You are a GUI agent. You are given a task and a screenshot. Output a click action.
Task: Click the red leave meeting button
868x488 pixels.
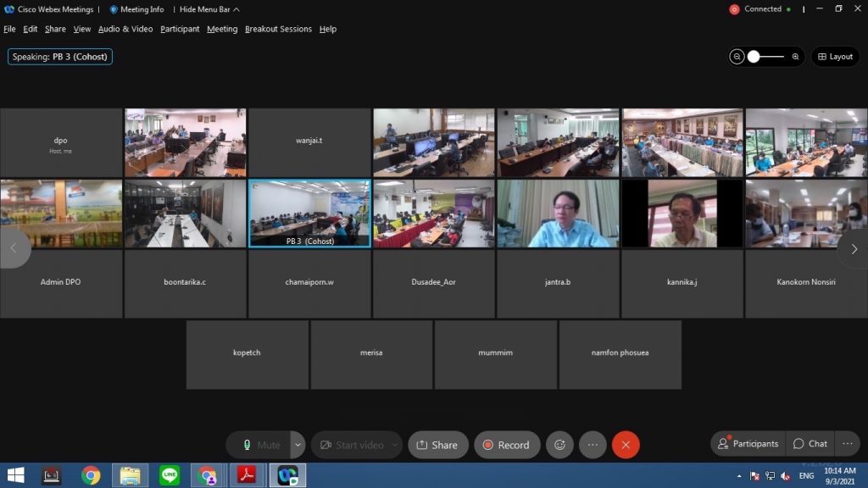(x=626, y=445)
